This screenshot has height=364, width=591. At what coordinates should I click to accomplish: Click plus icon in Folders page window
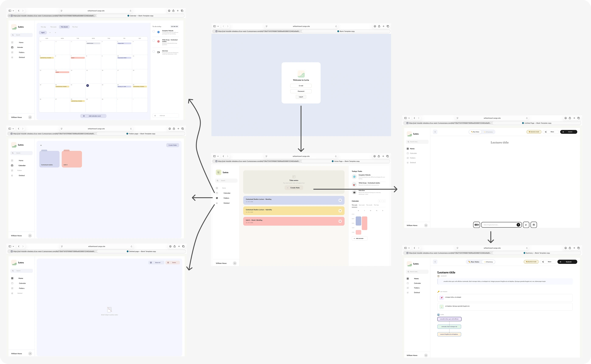41,145
